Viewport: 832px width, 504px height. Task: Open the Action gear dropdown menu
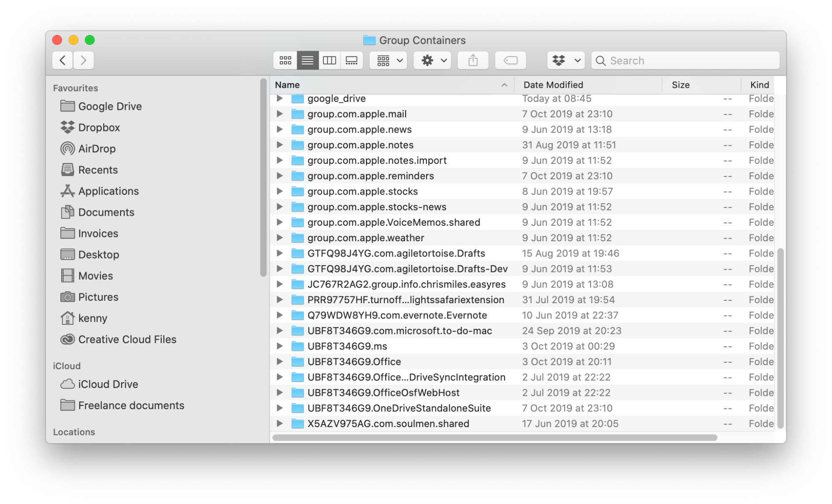(432, 61)
